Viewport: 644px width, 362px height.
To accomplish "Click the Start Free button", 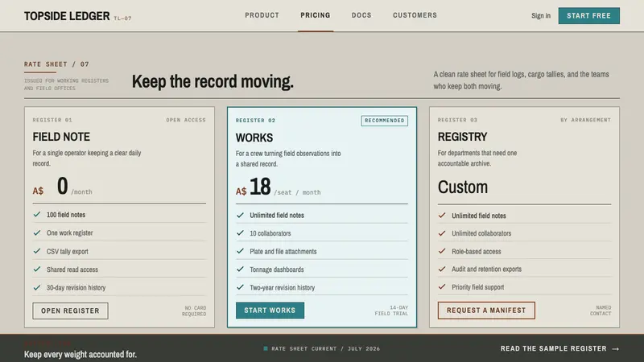I will click(588, 15).
